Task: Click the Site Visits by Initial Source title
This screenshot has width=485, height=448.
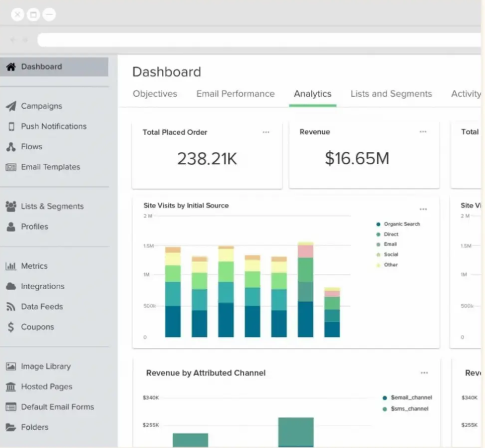Action: pos(186,205)
